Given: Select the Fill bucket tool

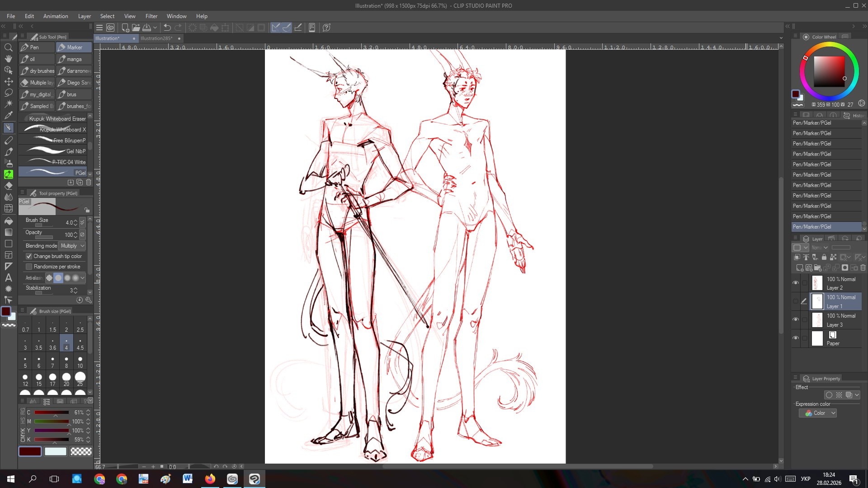Looking at the screenshot, I should coord(8,221).
